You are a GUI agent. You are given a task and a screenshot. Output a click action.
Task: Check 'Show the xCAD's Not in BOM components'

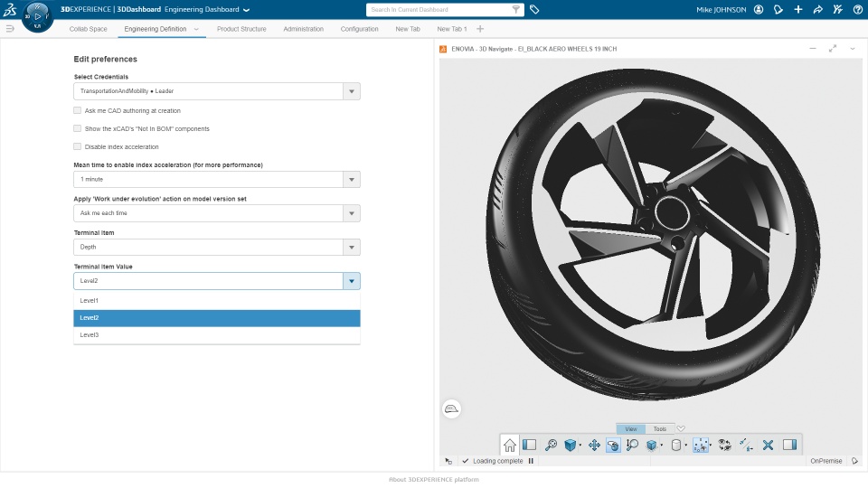78,128
